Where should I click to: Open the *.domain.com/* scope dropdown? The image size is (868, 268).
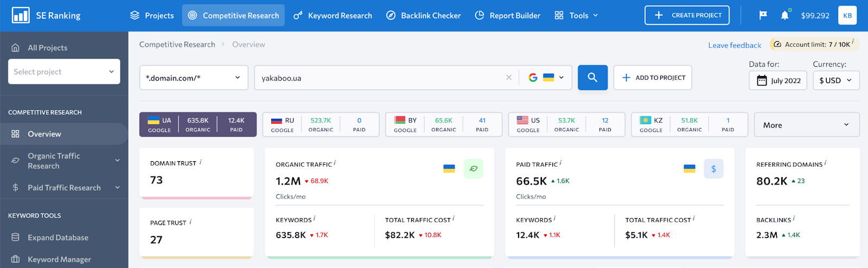pos(194,78)
